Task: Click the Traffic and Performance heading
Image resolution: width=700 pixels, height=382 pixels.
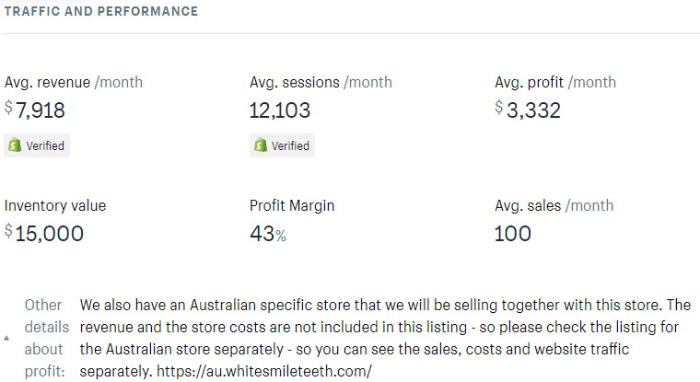Action: (x=101, y=11)
